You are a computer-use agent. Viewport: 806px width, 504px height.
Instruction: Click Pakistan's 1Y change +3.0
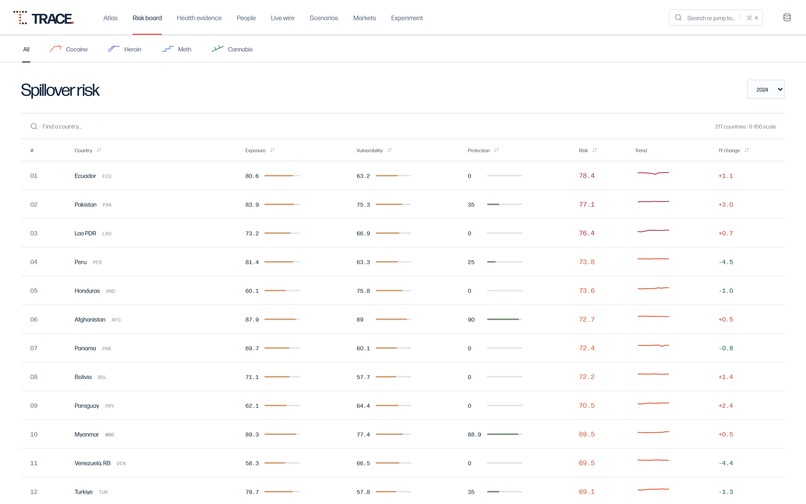point(726,204)
